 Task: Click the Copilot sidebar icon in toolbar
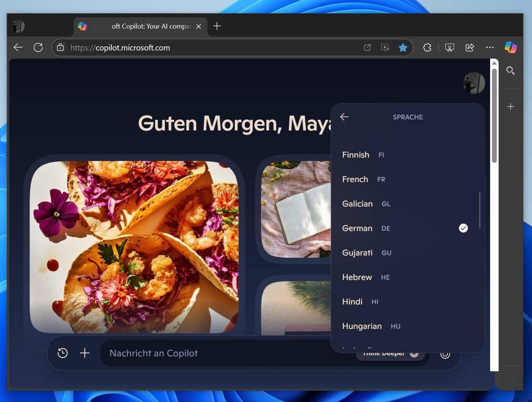pyautogui.click(x=510, y=47)
